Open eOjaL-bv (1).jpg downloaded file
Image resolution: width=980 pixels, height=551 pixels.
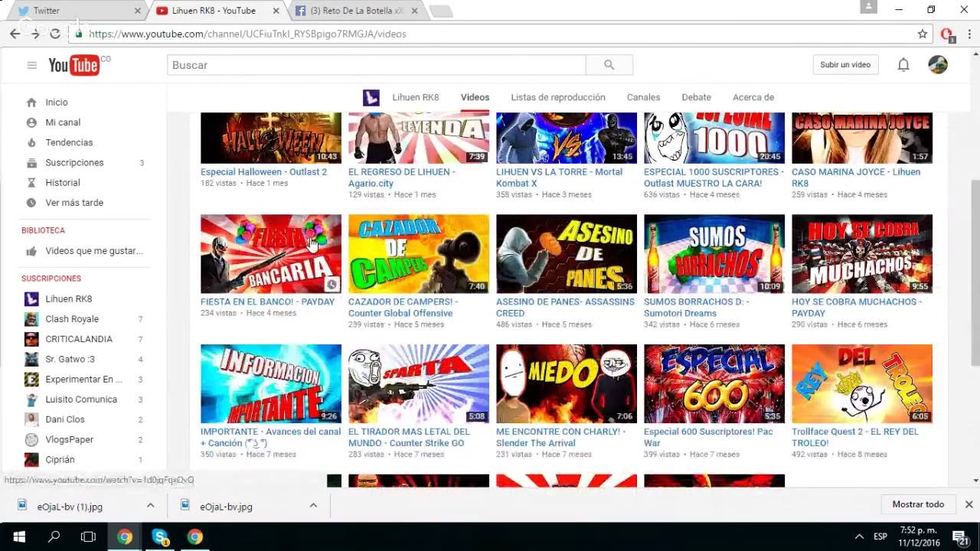70,507
